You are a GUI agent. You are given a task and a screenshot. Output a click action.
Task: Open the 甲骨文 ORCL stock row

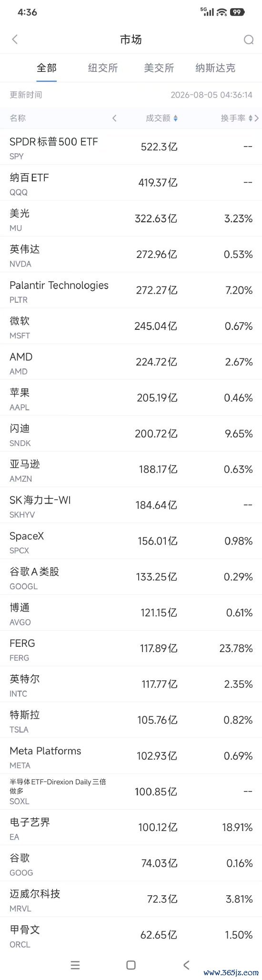click(131, 935)
